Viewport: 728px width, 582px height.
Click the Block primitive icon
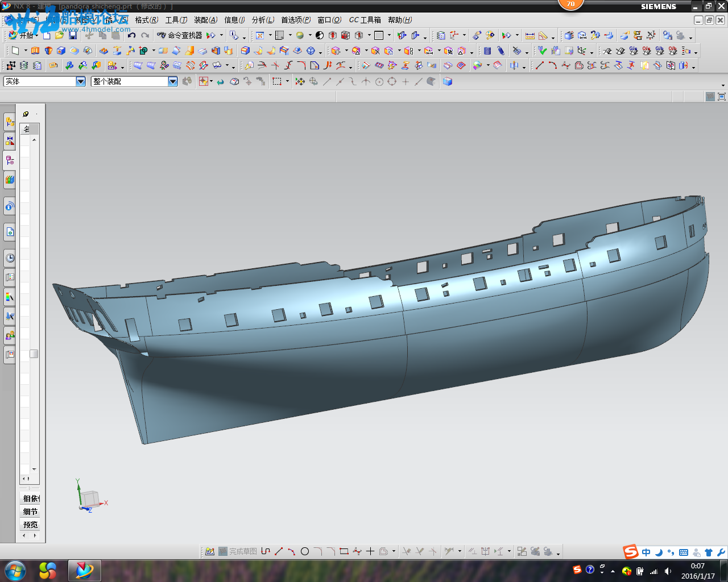pyautogui.click(x=61, y=51)
